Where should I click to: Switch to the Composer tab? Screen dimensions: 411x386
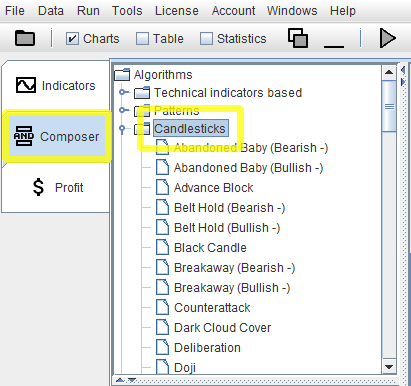56,137
